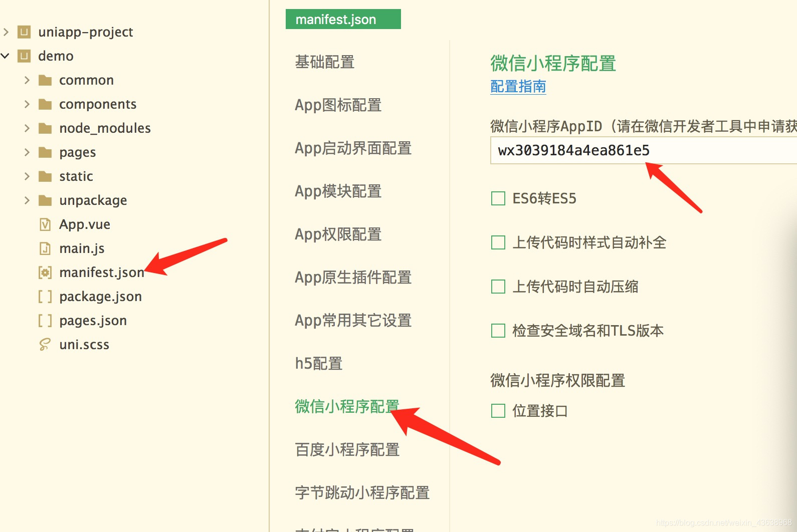Click the demo project icon
This screenshot has width=797, height=532.
24,56
